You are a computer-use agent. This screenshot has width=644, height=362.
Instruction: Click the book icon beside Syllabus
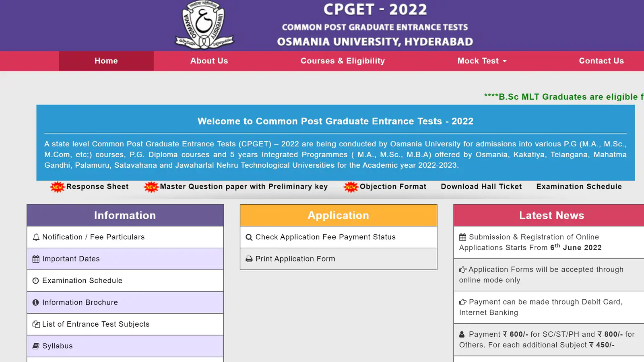coord(36,346)
